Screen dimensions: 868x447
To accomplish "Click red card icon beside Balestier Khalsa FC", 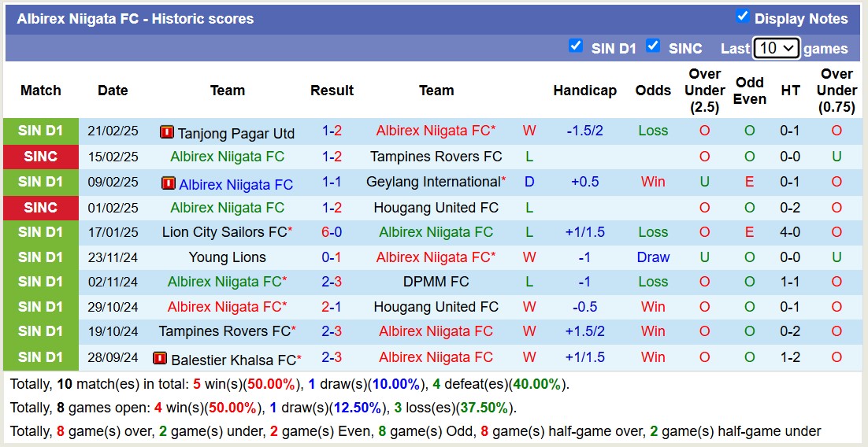I will [160, 359].
